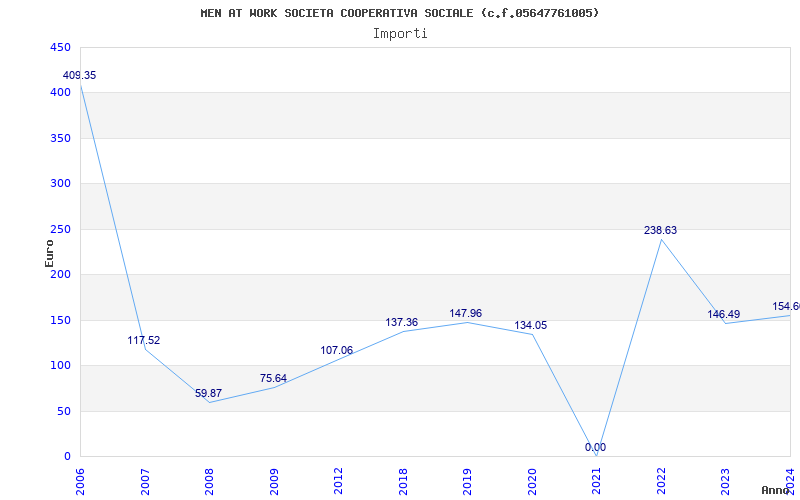This screenshot has height=500, width=800.
Task: Click the 150 y-axis tick label
Action: point(60,320)
